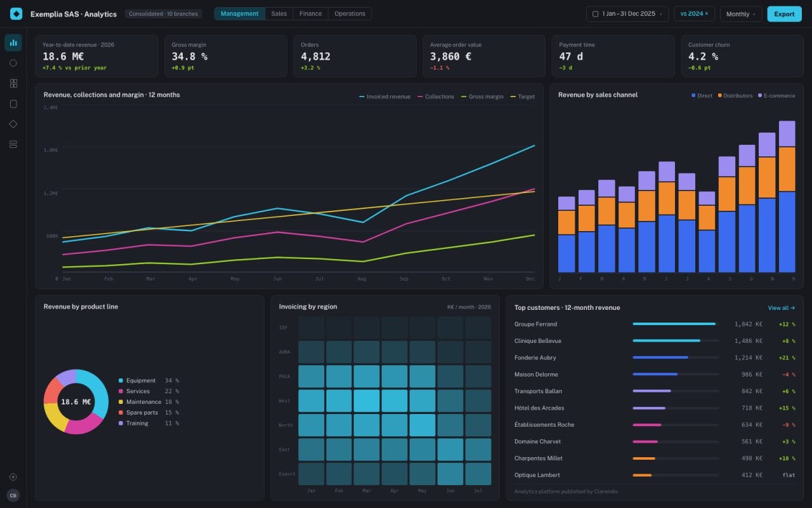Select the rounded square sidebar icon
The image size is (812, 508).
pyautogui.click(x=13, y=104)
